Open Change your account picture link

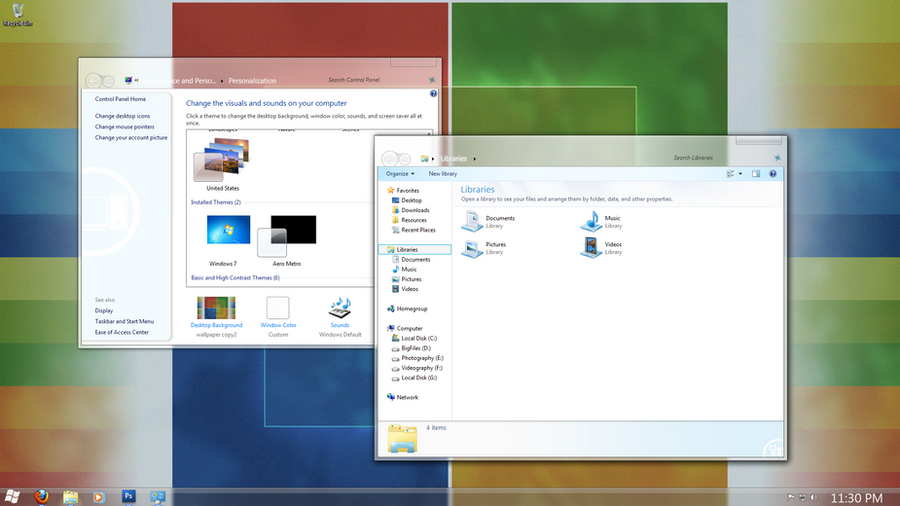[131, 138]
